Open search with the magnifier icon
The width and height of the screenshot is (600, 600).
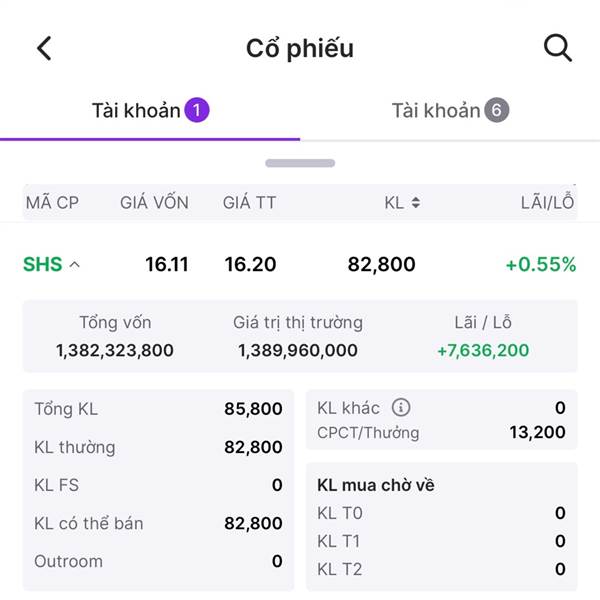[x=558, y=48]
